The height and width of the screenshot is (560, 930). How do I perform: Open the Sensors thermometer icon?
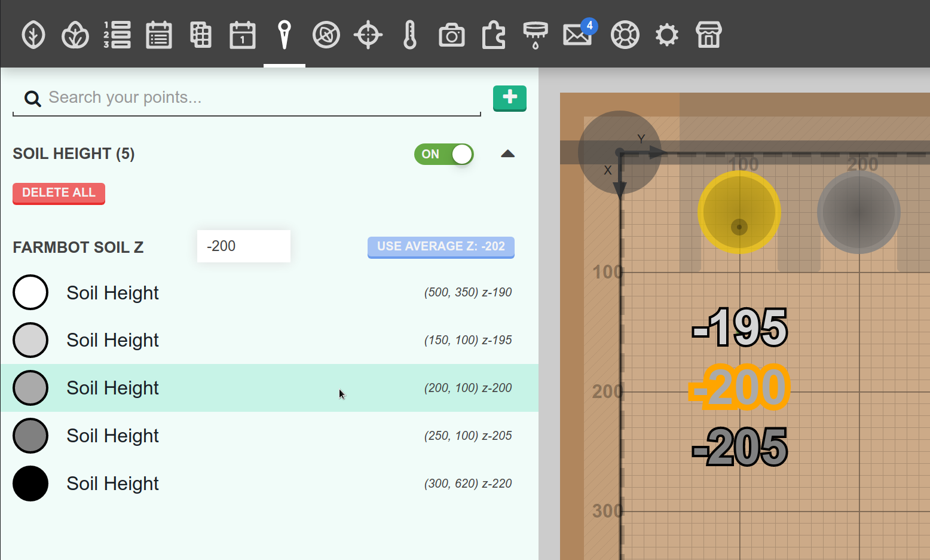[x=410, y=35]
